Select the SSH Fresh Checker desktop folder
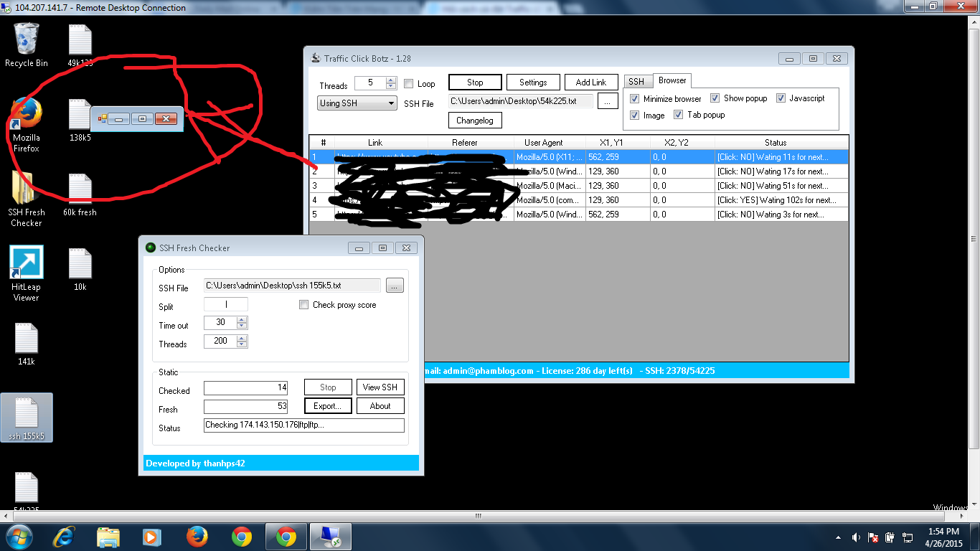 click(27, 199)
